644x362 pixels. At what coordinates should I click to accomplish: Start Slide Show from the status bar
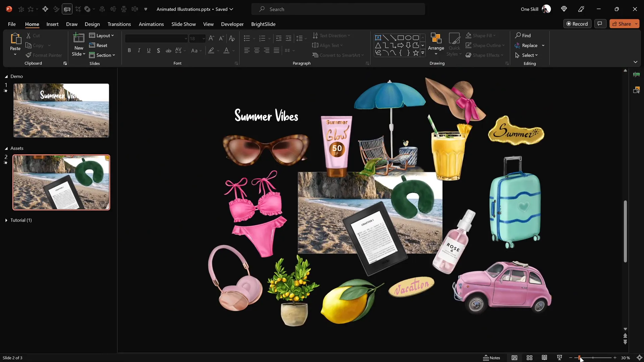pyautogui.click(x=559, y=358)
